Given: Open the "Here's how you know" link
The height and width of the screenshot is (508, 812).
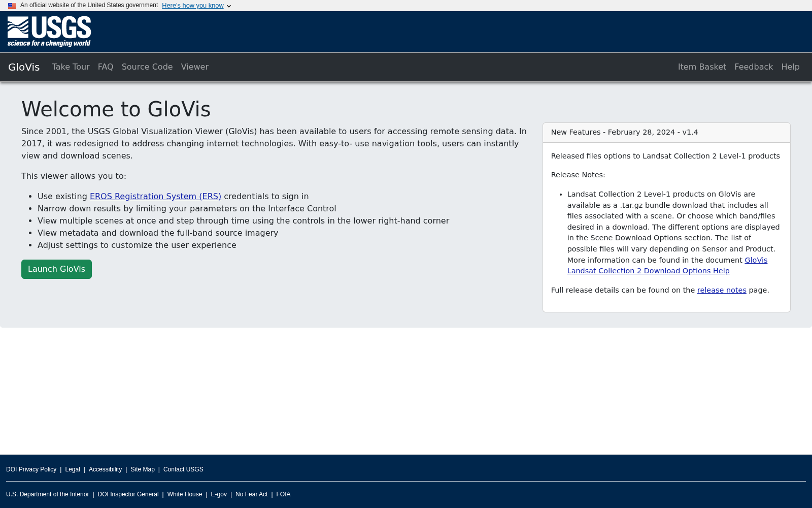Looking at the screenshot, I should pyautogui.click(x=193, y=6).
